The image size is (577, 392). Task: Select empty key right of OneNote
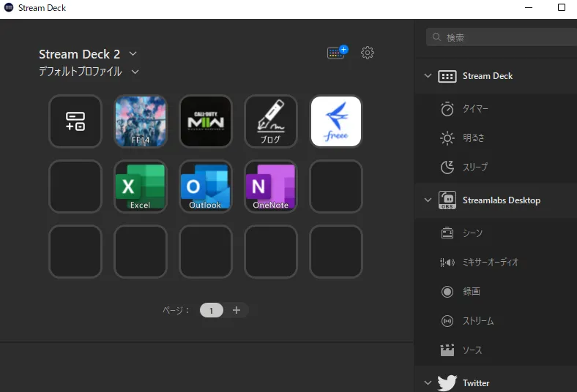tap(336, 186)
